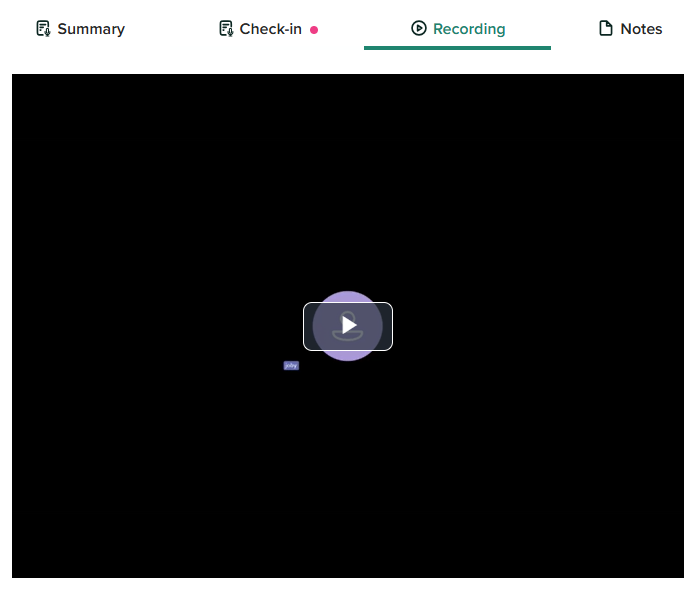Click the play-circle icon beside Recording
Image resolution: width=700 pixels, height=596 pixels.
click(x=419, y=29)
